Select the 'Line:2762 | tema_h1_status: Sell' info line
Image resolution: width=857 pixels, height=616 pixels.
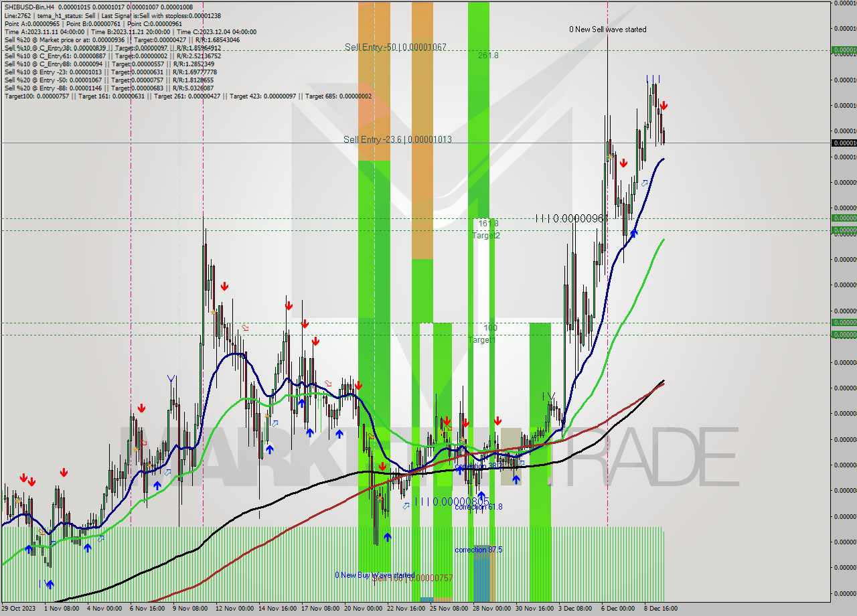[112, 15]
